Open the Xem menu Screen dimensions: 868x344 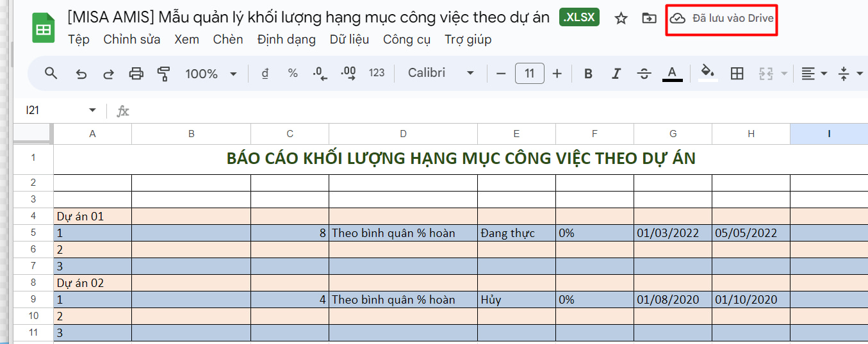(186, 40)
